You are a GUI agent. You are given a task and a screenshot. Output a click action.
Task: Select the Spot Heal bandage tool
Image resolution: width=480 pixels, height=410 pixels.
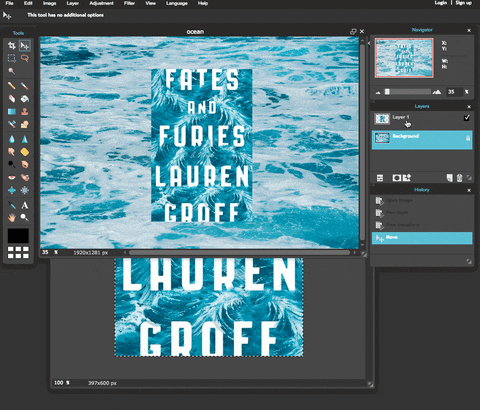point(25,177)
